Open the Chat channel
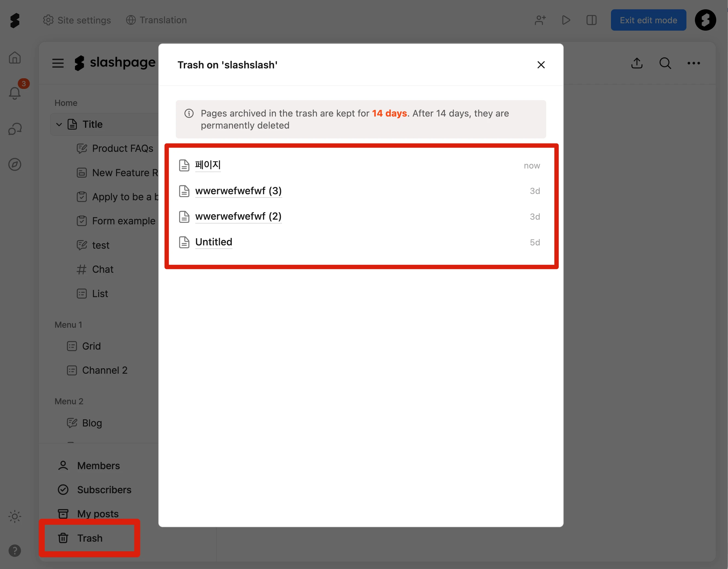The height and width of the screenshot is (569, 728). [x=95, y=269]
